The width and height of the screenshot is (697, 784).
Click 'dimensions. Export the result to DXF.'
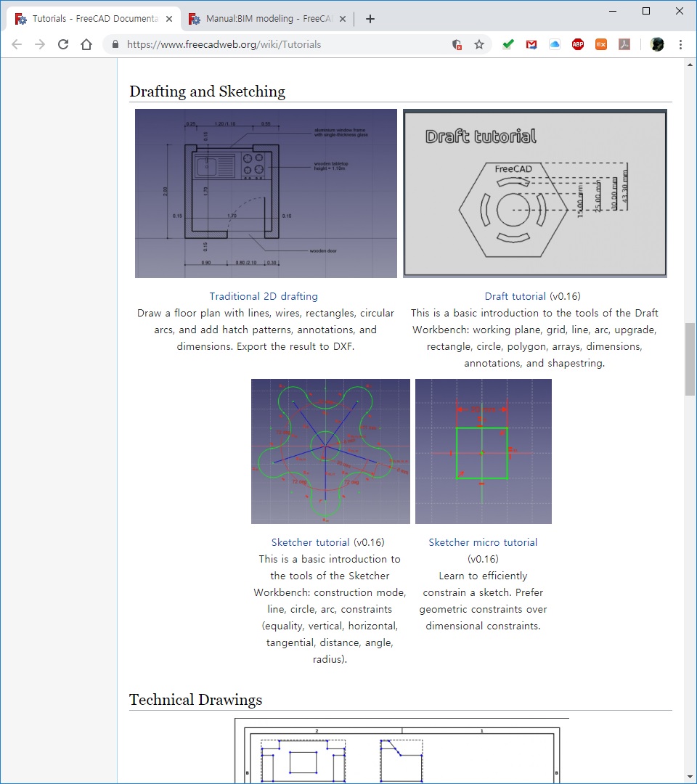pyautogui.click(x=266, y=346)
